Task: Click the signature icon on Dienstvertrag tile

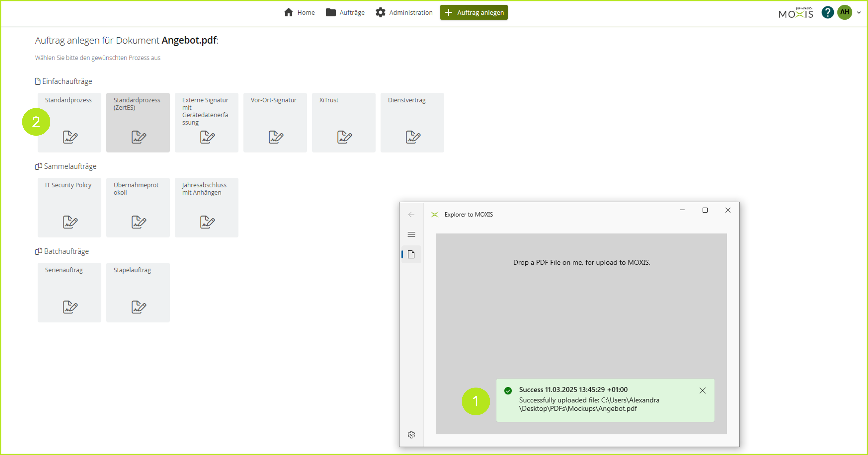Action: coord(413,137)
